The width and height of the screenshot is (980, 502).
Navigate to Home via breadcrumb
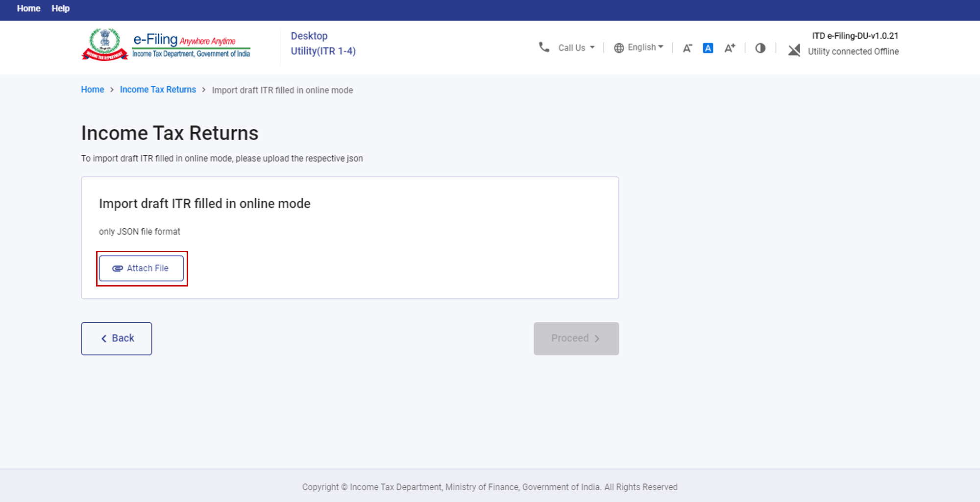(92, 90)
